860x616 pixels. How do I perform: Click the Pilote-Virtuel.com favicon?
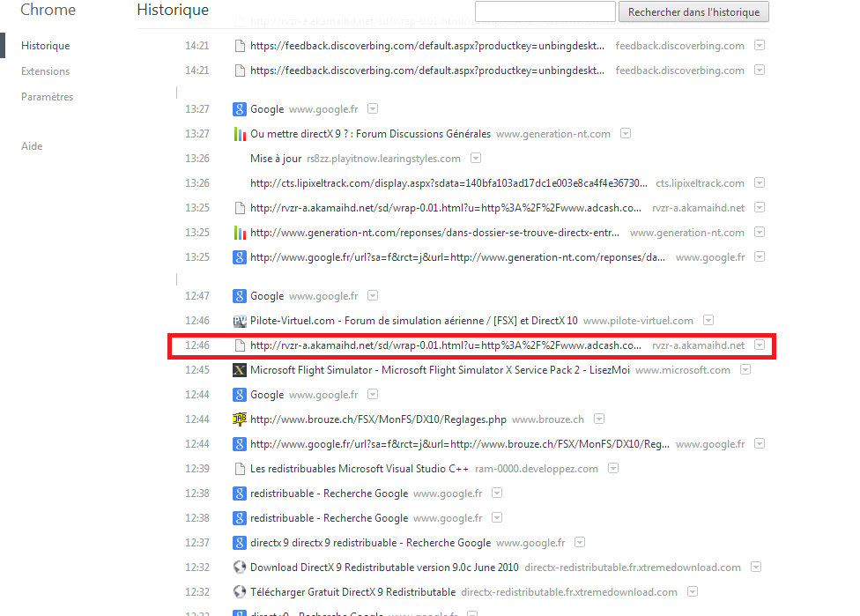coord(239,321)
